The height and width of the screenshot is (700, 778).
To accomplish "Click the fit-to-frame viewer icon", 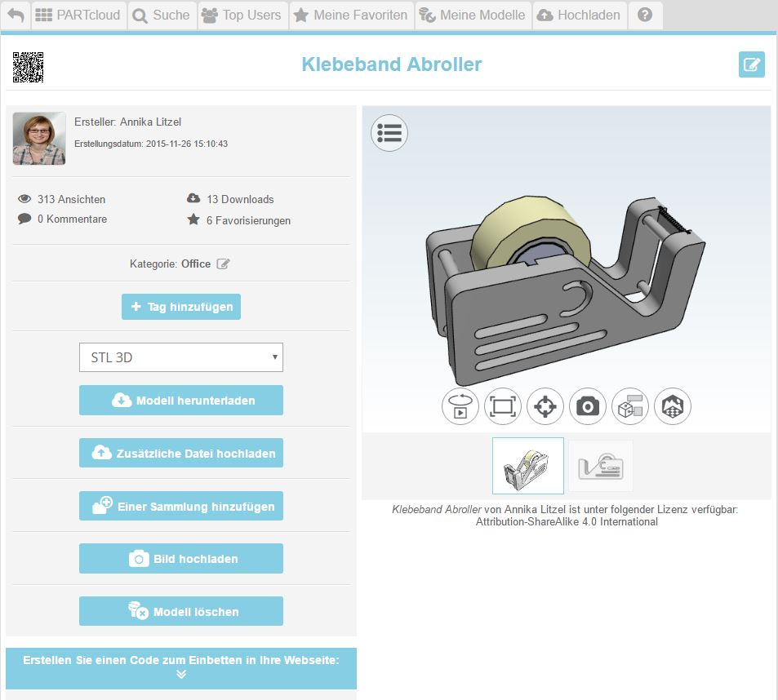I will click(503, 406).
